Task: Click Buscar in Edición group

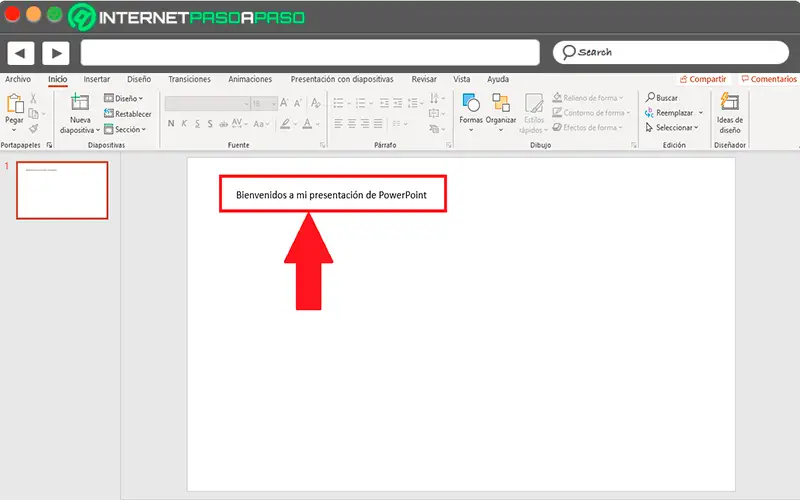Action: click(662, 97)
